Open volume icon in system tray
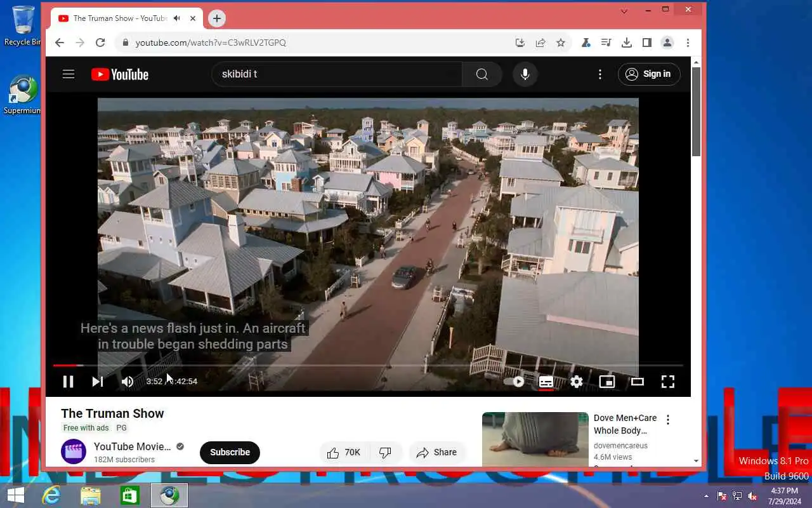Screen dimensions: 812x508 coord(752,496)
